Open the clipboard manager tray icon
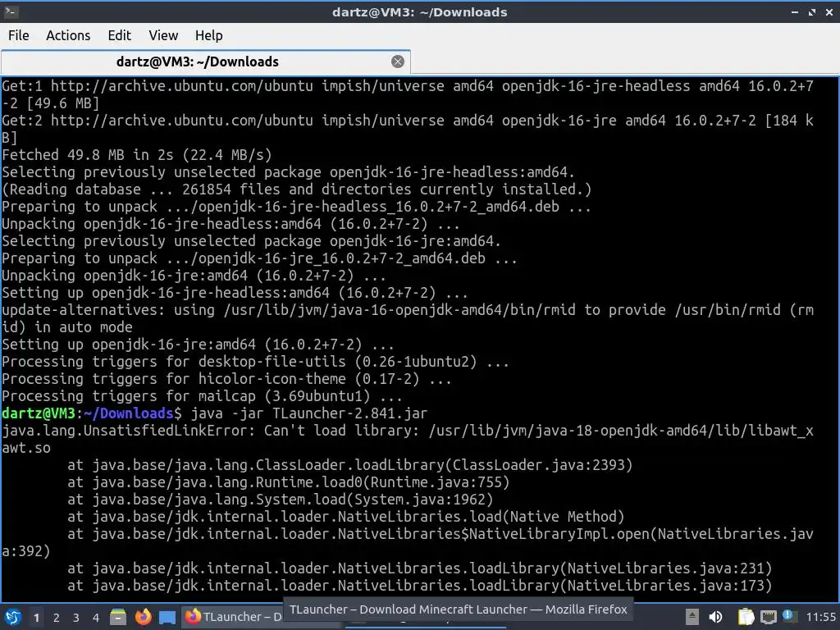The height and width of the screenshot is (630, 840). (746, 617)
